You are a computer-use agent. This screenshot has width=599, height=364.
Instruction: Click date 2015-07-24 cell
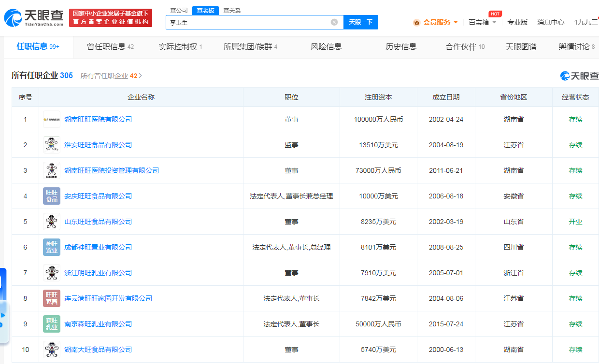tap(446, 324)
